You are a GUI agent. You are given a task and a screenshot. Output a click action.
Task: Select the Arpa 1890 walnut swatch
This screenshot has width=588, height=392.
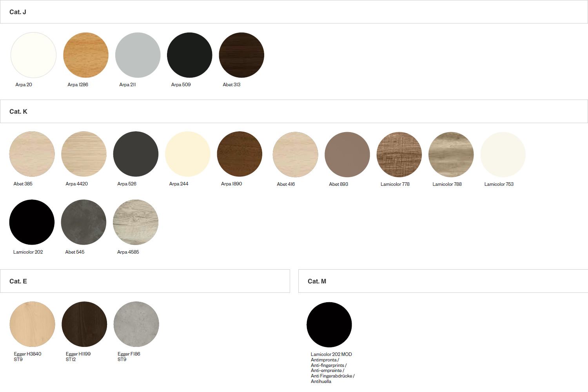239,154
